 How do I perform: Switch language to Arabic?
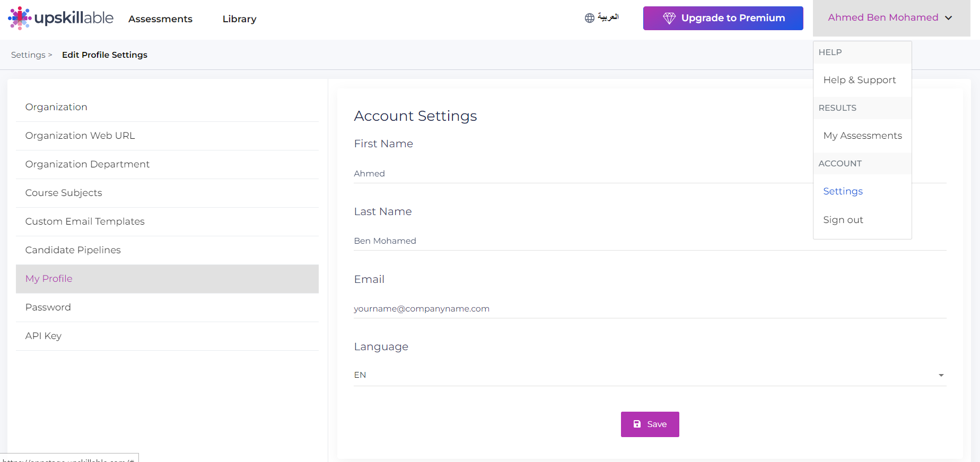(608, 17)
